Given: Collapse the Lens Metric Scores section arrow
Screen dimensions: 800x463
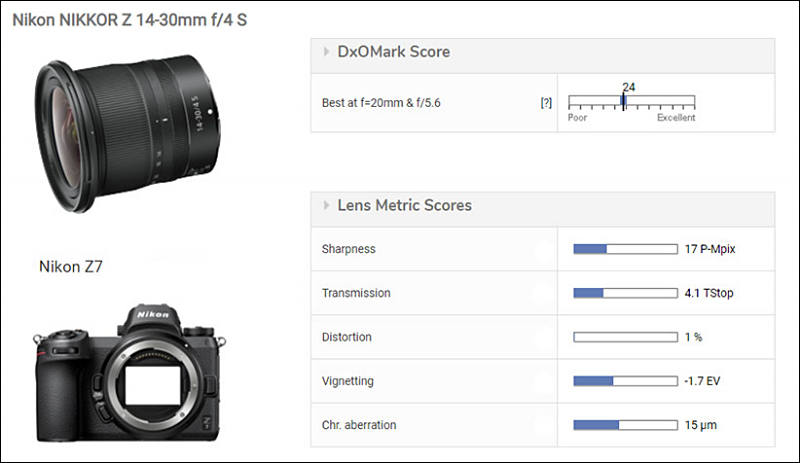Looking at the screenshot, I should pos(326,205).
